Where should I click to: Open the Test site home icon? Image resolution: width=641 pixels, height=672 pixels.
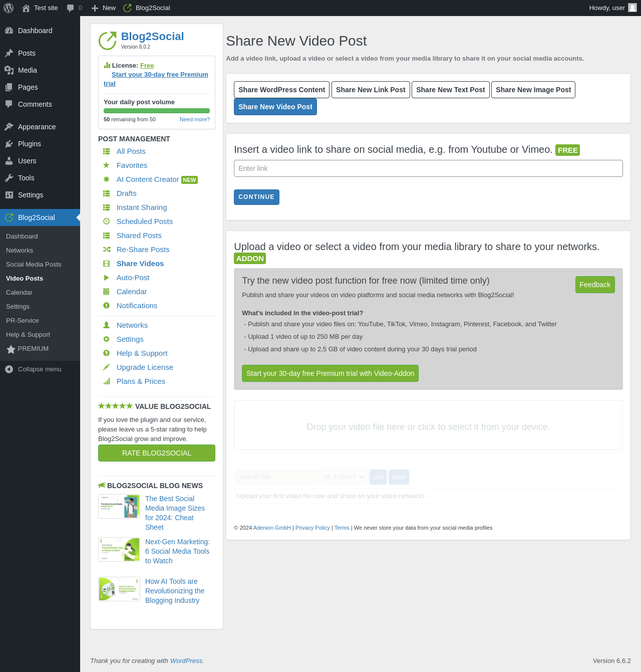tap(26, 8)
